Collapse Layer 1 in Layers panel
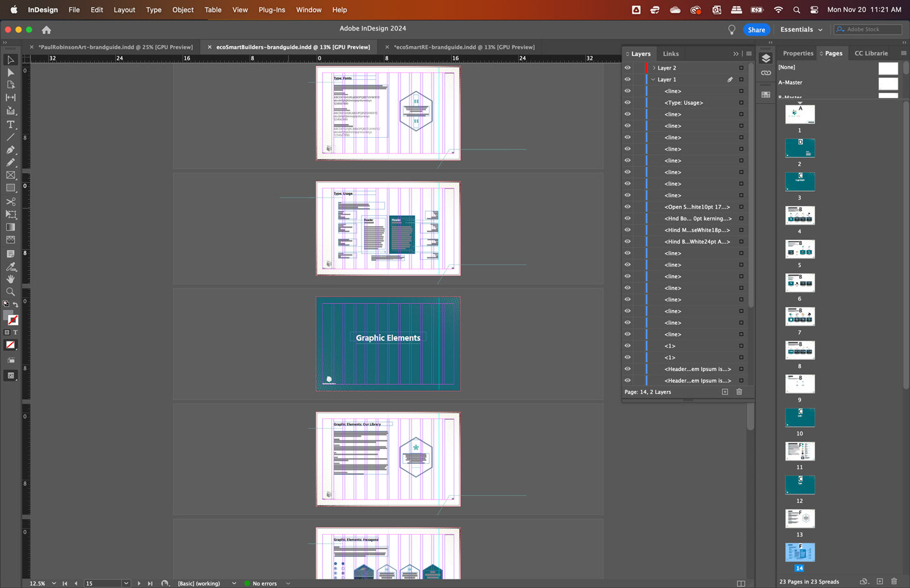Image resolution: width=910 pixels, height=588 pixels. tap(653, 79)
